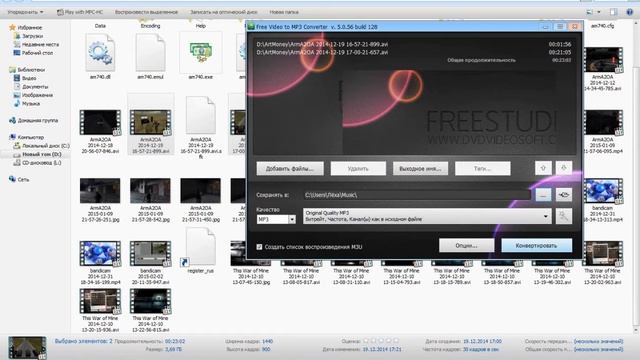Open the converter title bar menu icon

coord(560,27)
